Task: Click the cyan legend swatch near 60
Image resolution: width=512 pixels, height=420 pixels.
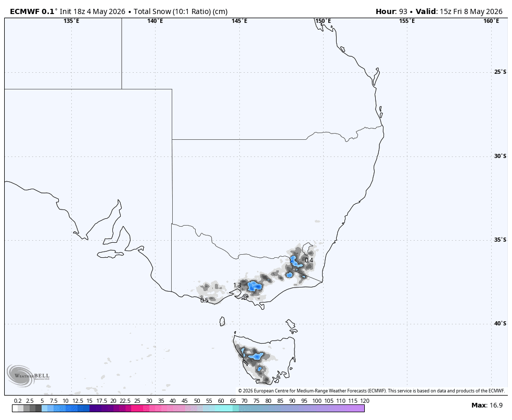Action: 224,408
